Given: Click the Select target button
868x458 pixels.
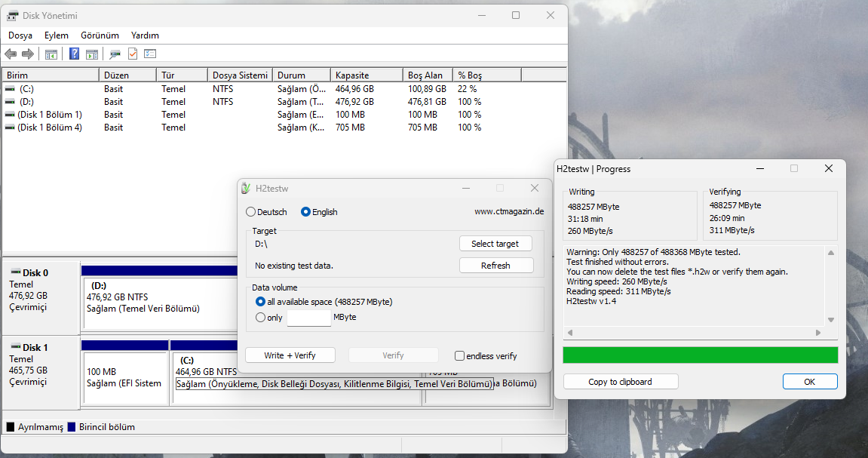Looking at the screenshot, I should coord(495,244).
